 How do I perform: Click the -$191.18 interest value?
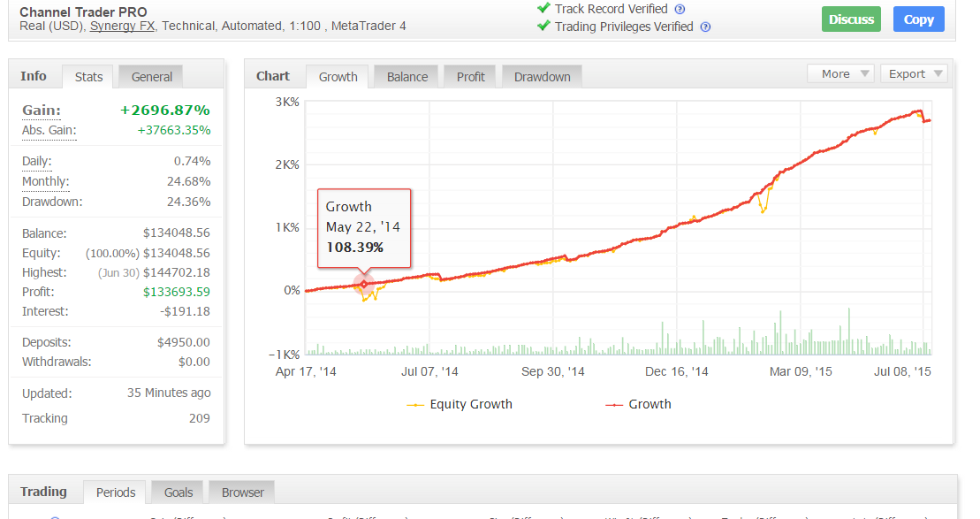pos(185,311)
